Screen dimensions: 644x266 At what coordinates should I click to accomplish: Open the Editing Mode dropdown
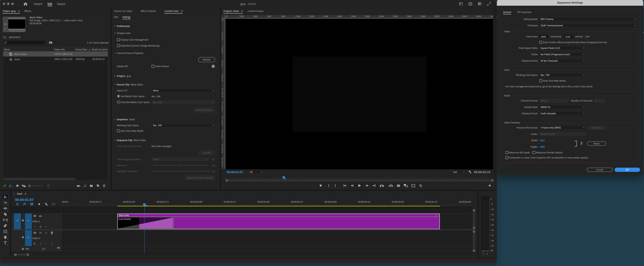(x=588, y=19)
